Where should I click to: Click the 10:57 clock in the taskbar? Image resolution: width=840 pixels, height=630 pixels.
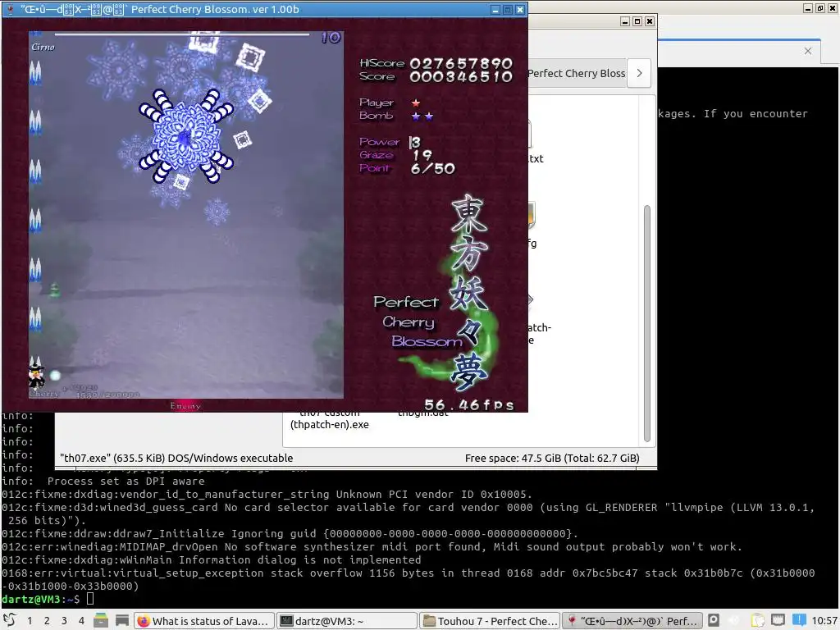824,620
